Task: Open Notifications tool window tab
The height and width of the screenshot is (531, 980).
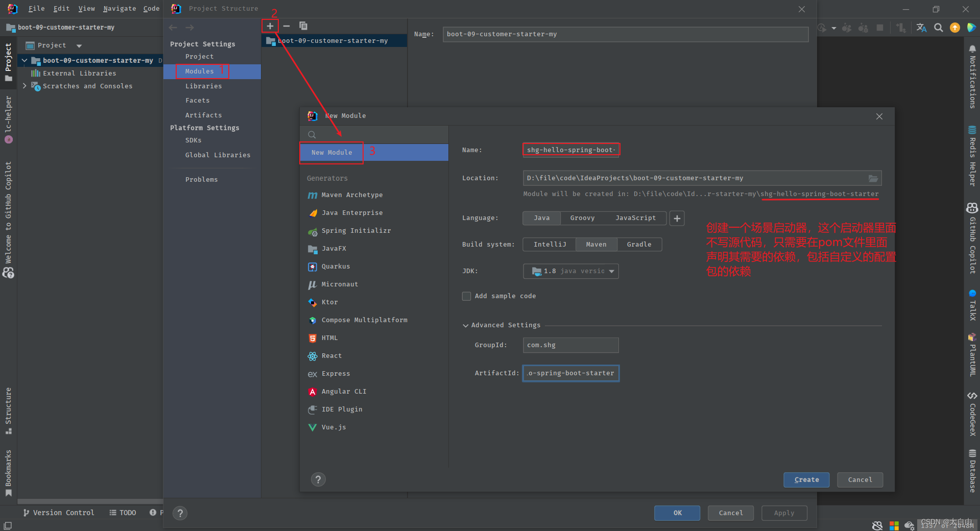Action: [x=972, y=77]
